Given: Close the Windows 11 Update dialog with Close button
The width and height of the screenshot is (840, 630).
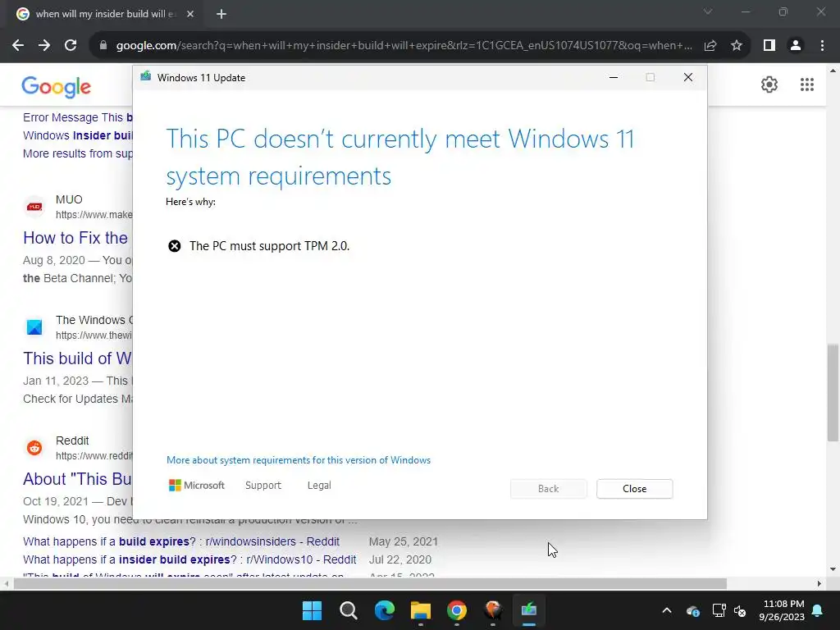Looking at the screenshot, I should click(x=634, y=489).
